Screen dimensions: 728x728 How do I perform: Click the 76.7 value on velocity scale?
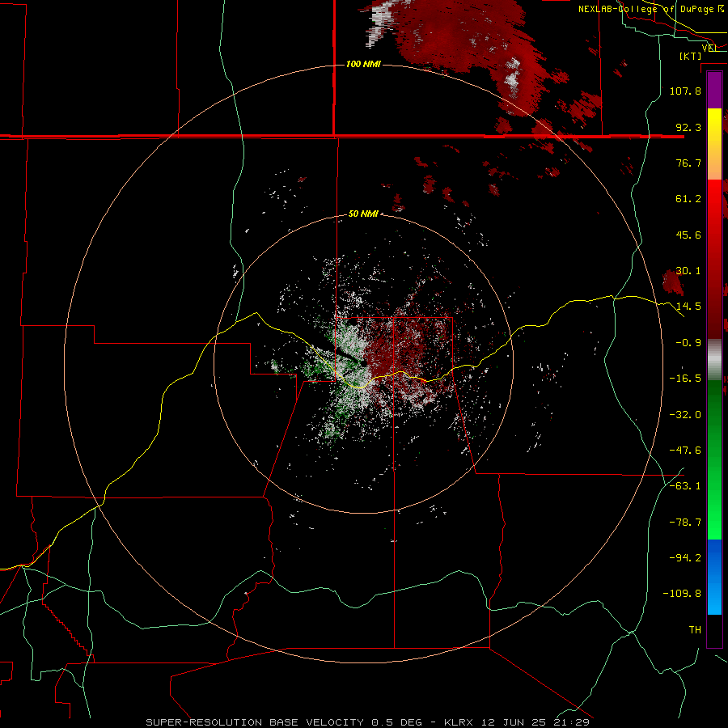point(688,163)
